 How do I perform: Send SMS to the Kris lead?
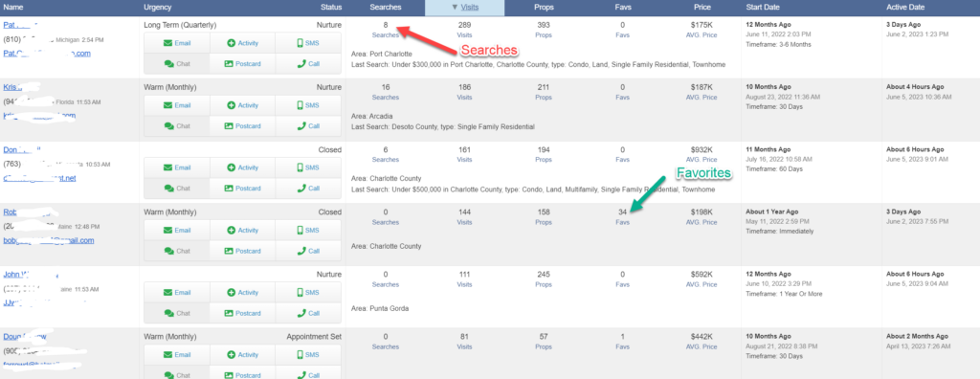(308, 105)
